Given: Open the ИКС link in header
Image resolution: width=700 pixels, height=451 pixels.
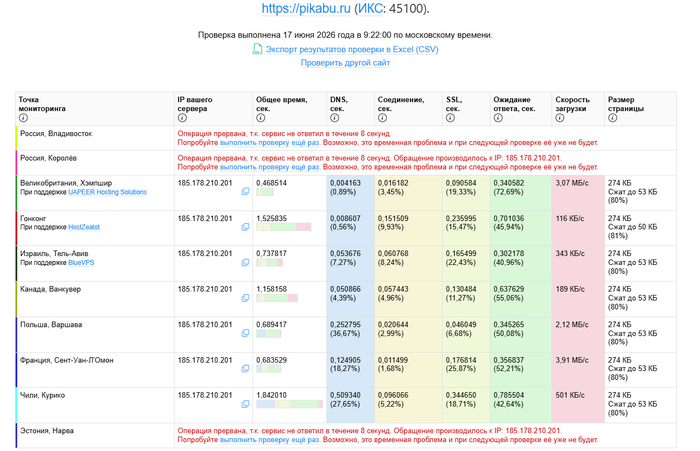Looking at the screenshot, I should tap(371, 8).
